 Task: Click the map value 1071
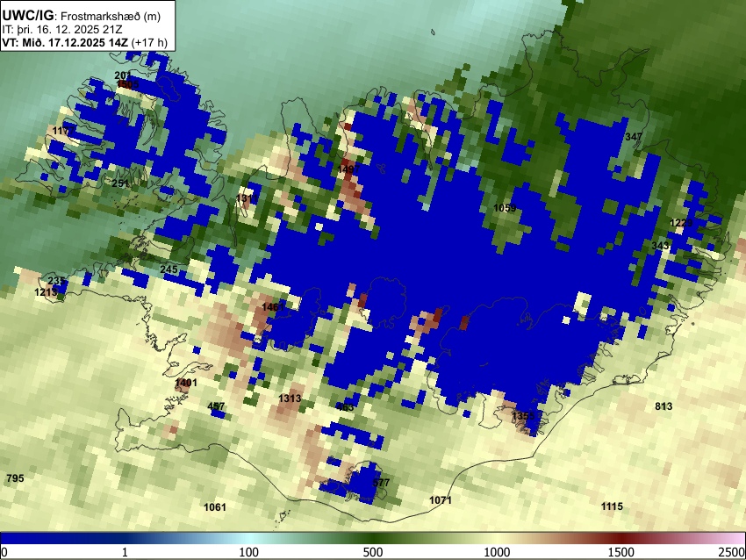point(441,499)
